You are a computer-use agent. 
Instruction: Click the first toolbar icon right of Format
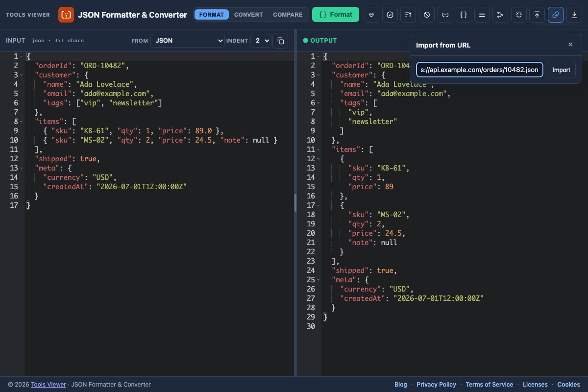(371, 15)
